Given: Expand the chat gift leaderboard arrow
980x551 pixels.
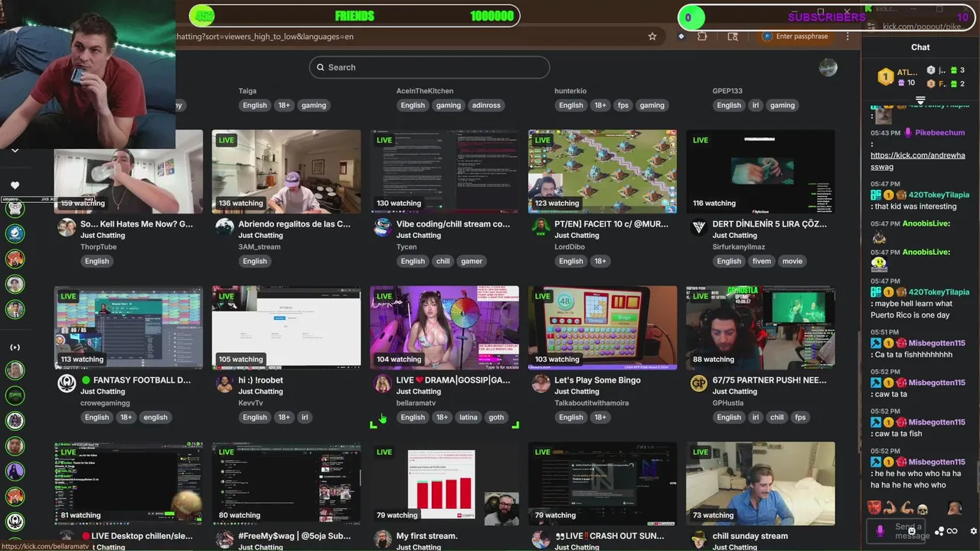Looking at the screenshot, I should [x=920, y=100].
